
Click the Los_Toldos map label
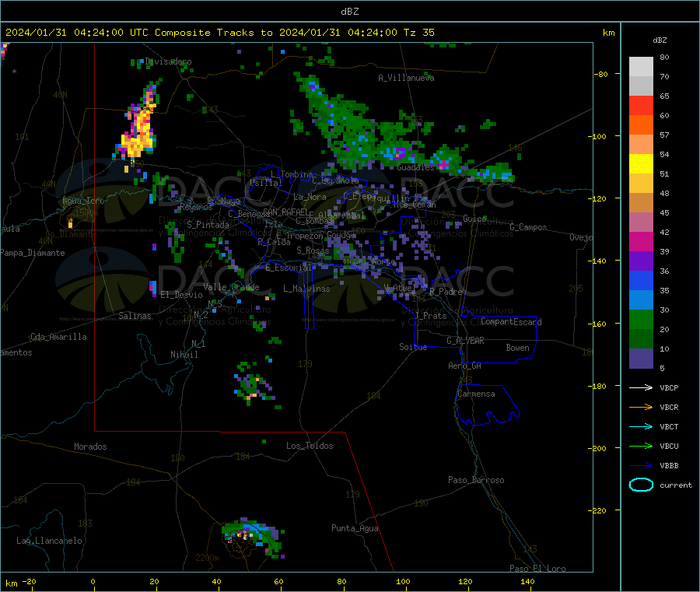(310, 446)
